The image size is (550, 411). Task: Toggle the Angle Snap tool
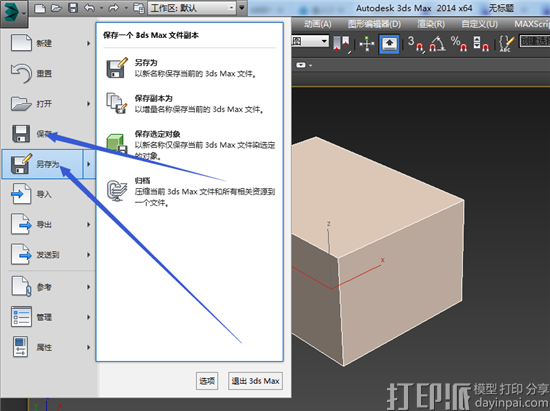(437, 44)
